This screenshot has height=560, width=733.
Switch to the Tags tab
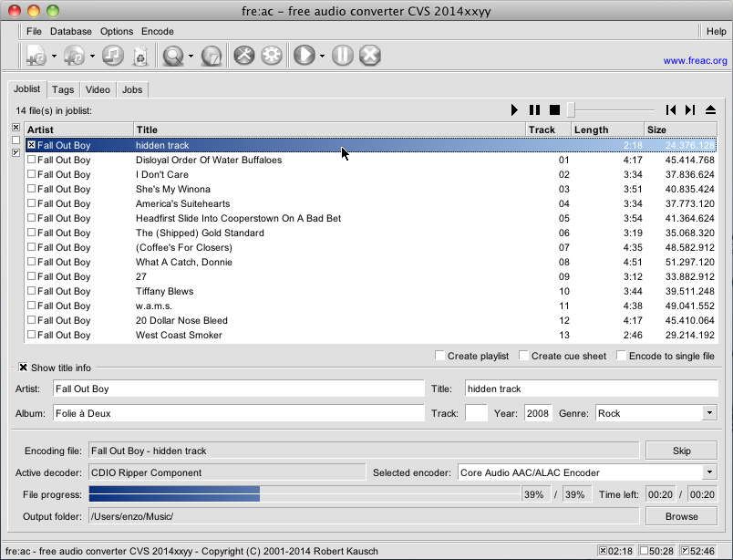pos(63,89)
